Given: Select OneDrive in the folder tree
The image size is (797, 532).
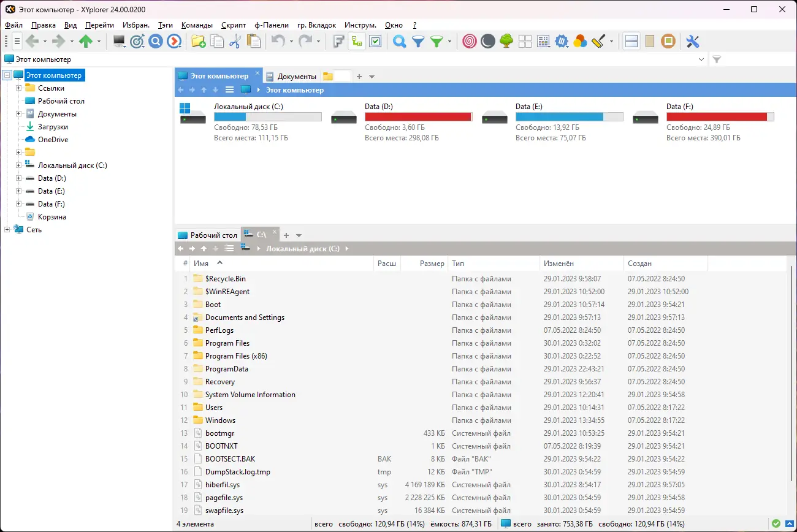Looking at the screenshot, I should click(x=53, y=140).
